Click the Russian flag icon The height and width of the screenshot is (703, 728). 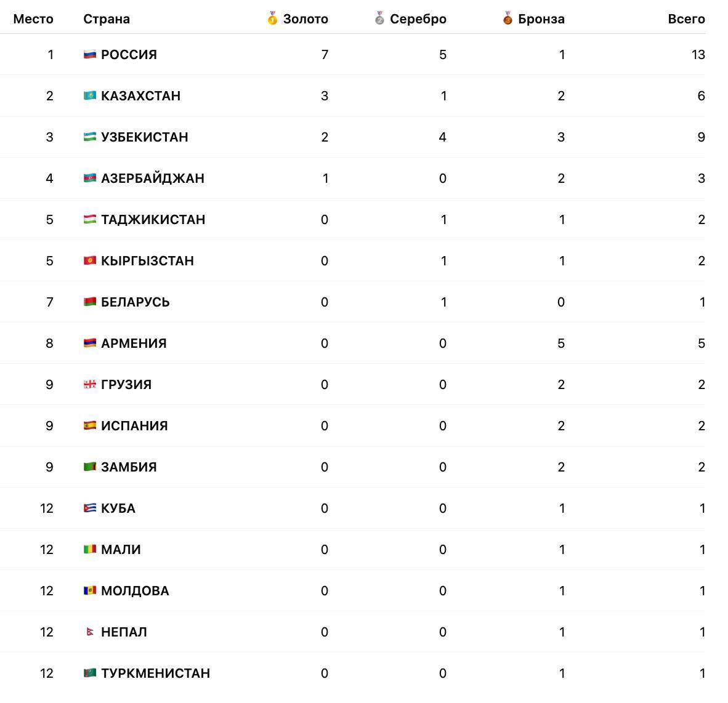(x=90, y=55)
